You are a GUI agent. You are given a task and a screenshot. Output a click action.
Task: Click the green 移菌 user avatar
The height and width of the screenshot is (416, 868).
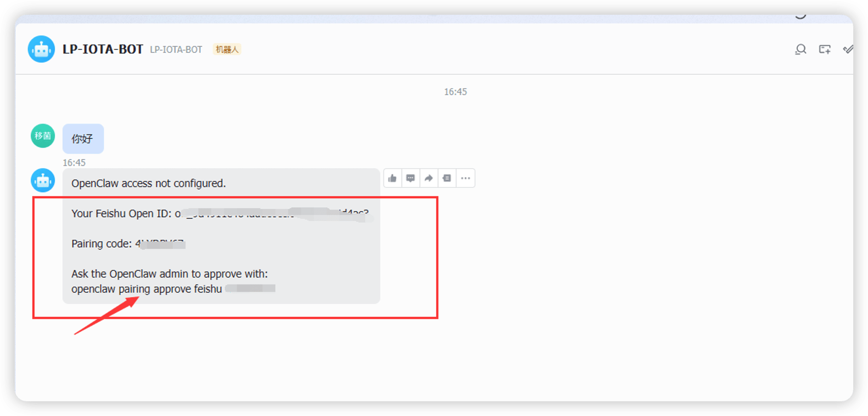pos(43,136)
